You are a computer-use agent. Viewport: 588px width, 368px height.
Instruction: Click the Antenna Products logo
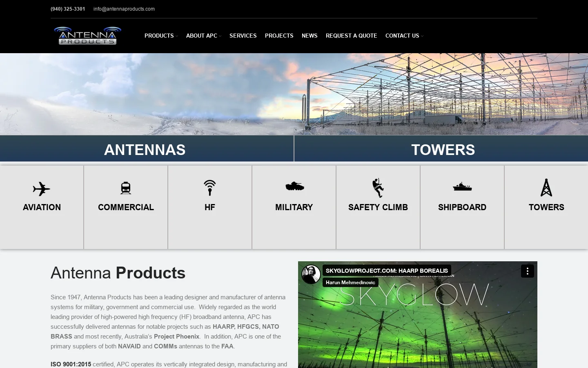click(x=87, y=36)
